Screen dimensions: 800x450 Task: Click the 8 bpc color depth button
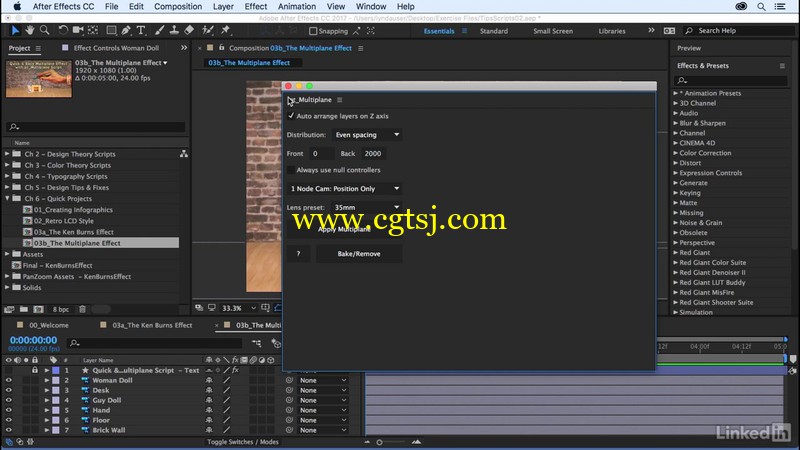61,309
